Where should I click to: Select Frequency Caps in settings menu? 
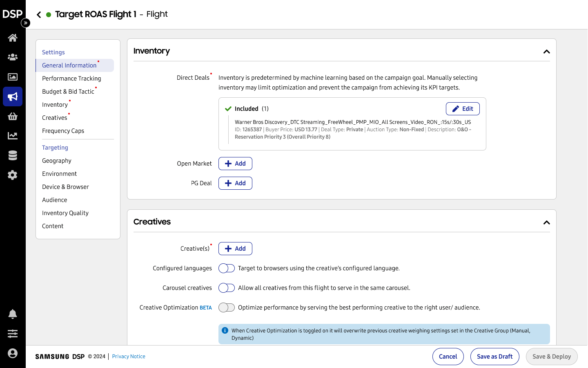coord(63,131)
